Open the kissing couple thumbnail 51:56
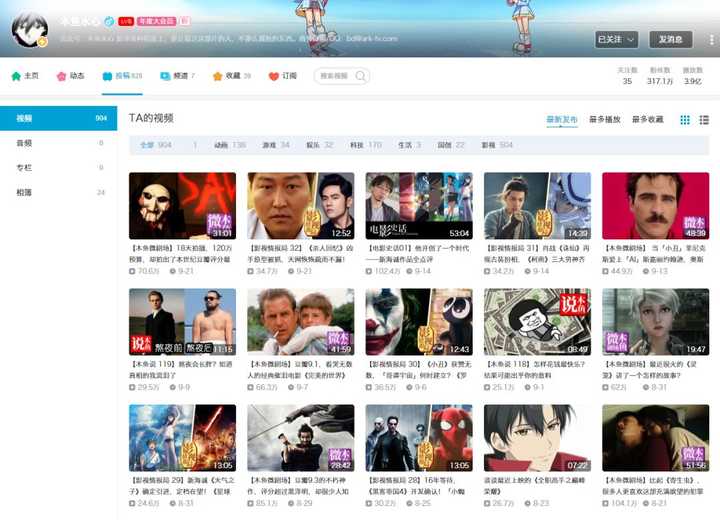The height and width of the screenshot is (520, 720). pyautogui.click(x=656, y=438)
